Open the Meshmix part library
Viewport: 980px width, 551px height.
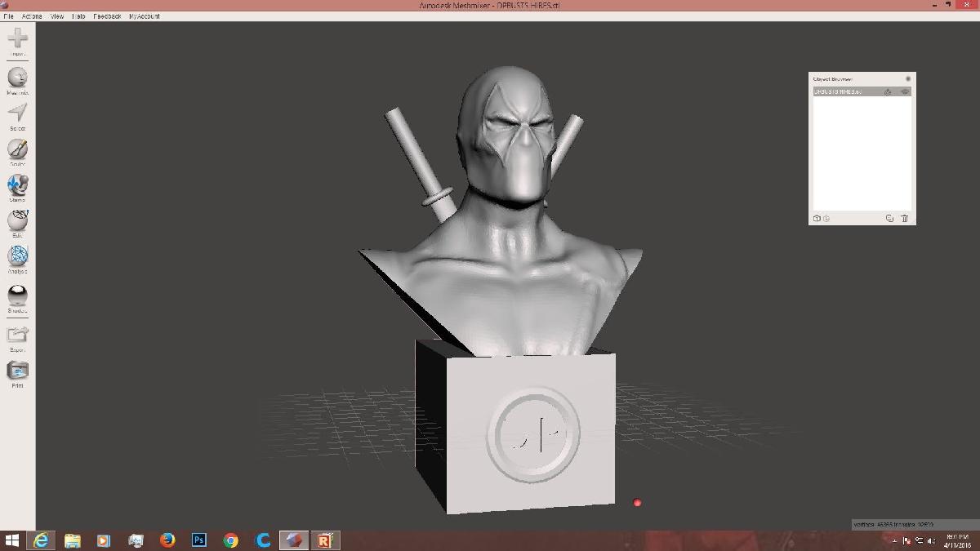click(16, 78)
